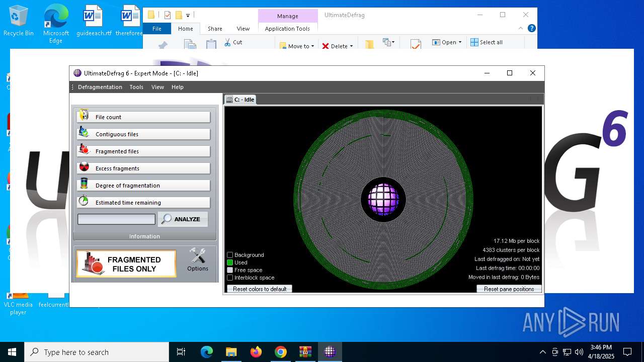The height and width of the screenshot is (362, 644).
Task: Click the Degree of fragmentation icon
Action: (x=84, y=185)
